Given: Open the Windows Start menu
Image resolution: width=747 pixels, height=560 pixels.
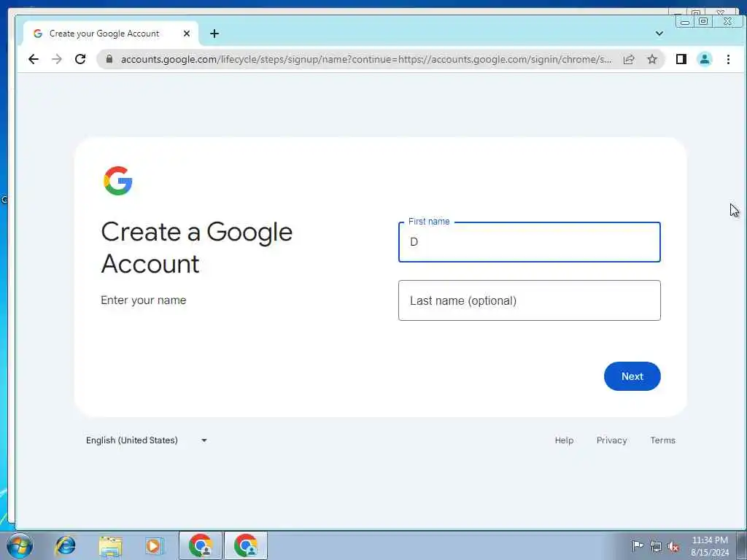Looking at the screenshot, I should click(20, 545).
